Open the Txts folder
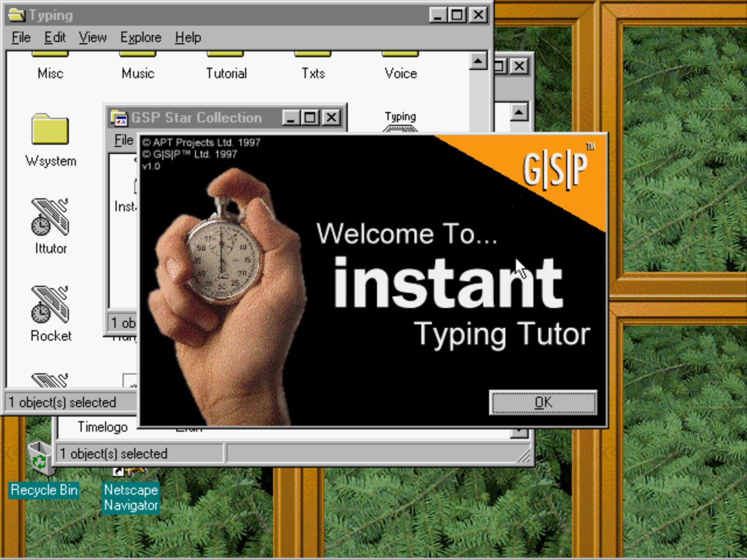The height and width of the screenshot is (560, 747). click(313, 65)
